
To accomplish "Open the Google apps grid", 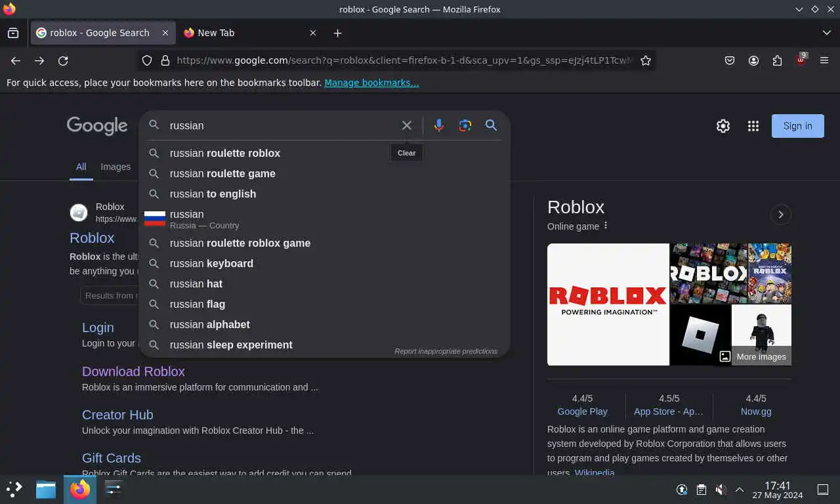I will [x=753, y=126].
